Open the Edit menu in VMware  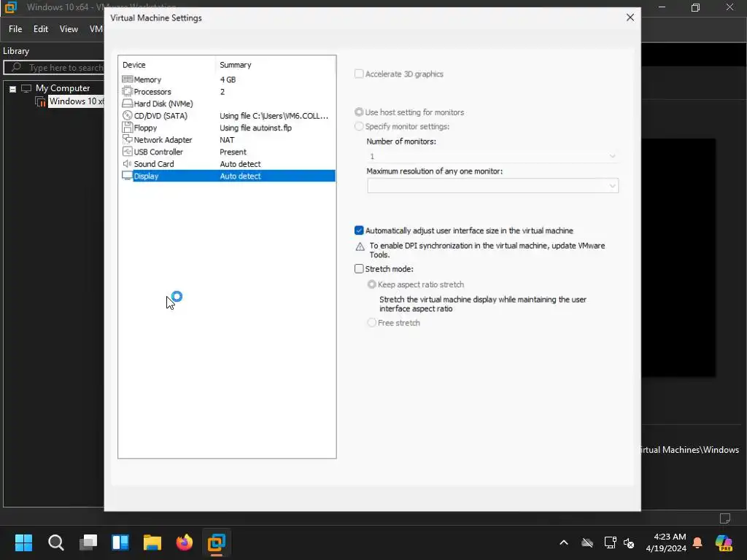point(41,29)
